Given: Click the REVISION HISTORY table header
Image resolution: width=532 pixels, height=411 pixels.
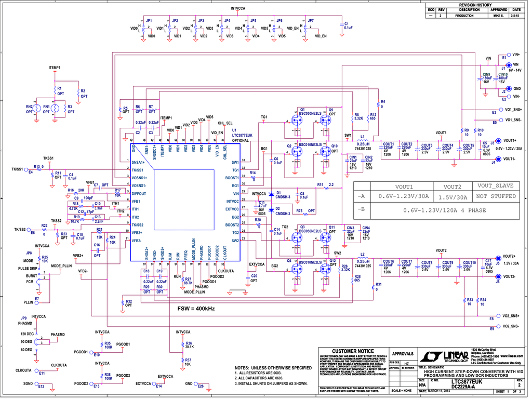Looking at the screenshot, I should pos(476,5).
